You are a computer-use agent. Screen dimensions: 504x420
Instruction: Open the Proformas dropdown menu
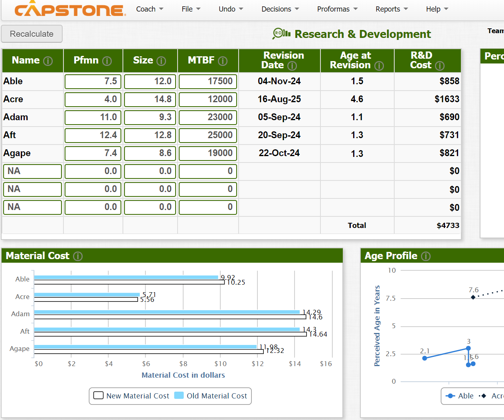[337, 9]
